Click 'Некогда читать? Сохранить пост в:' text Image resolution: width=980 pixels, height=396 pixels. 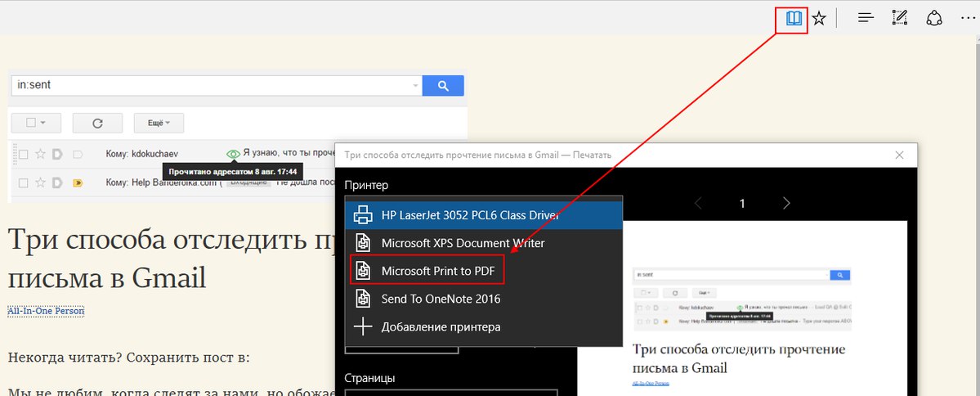tap(129, 358)
